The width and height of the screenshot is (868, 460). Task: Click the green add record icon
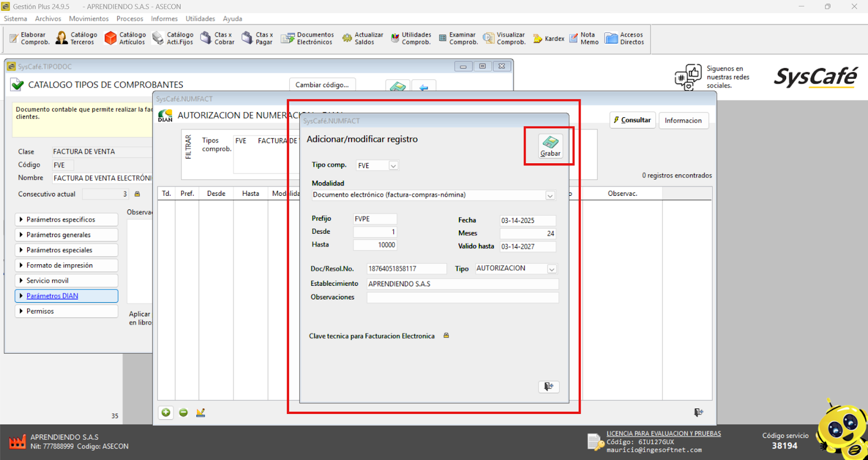click(166, 413)
